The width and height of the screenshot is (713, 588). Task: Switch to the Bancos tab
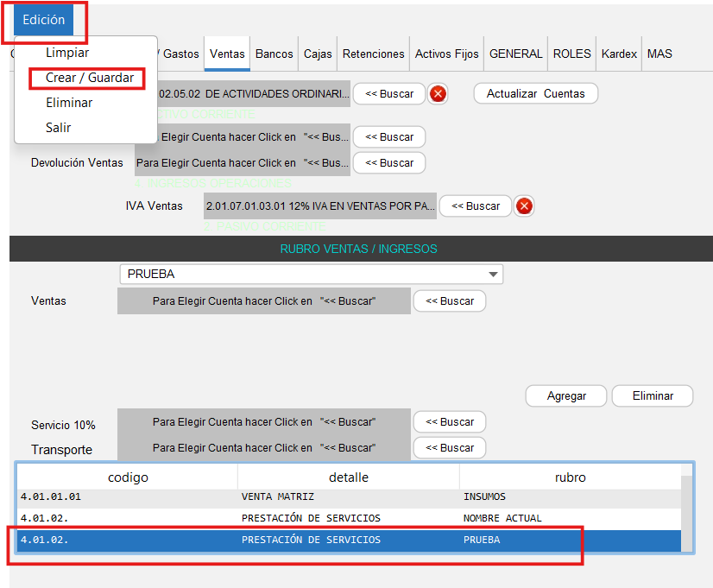tap(274, 54)
